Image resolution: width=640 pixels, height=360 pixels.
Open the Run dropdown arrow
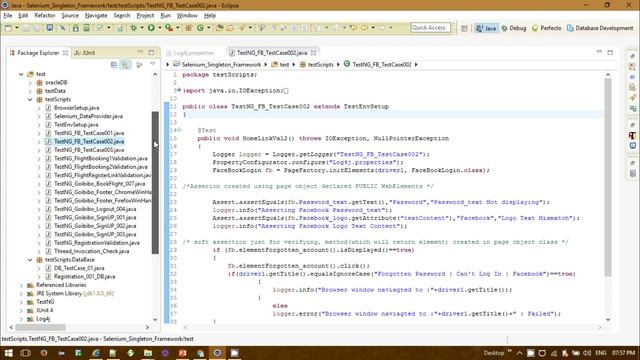click(160, 28)
